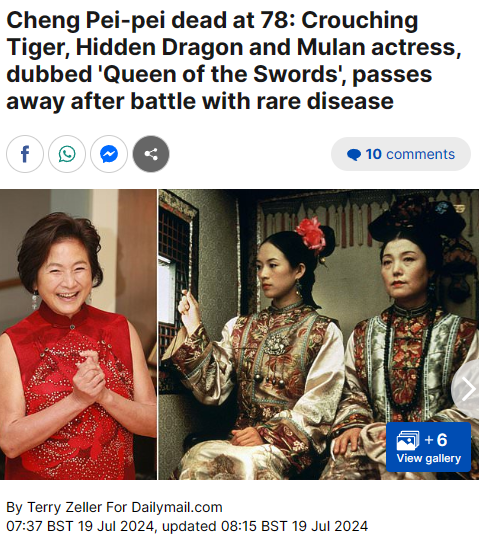
Task: Open the film still of two costumed women
Action: click(x=318, y=334)
